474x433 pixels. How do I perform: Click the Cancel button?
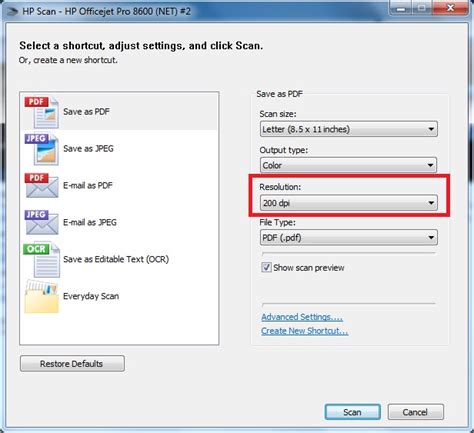[x=415, y=412]
